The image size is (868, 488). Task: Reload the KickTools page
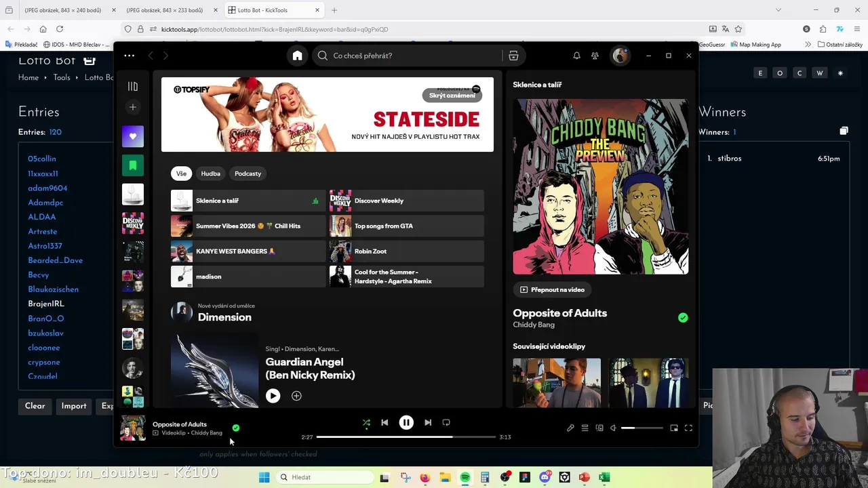[x=60, y=29]
